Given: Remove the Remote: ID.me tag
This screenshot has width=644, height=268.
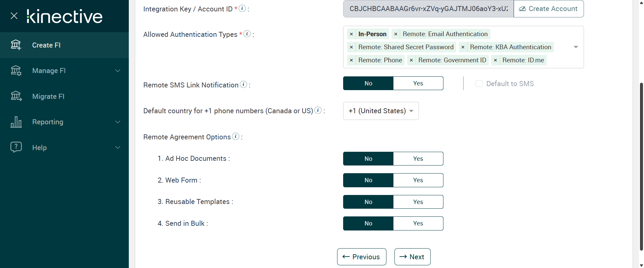Looking at the screenshot, I should click(495, 60).
